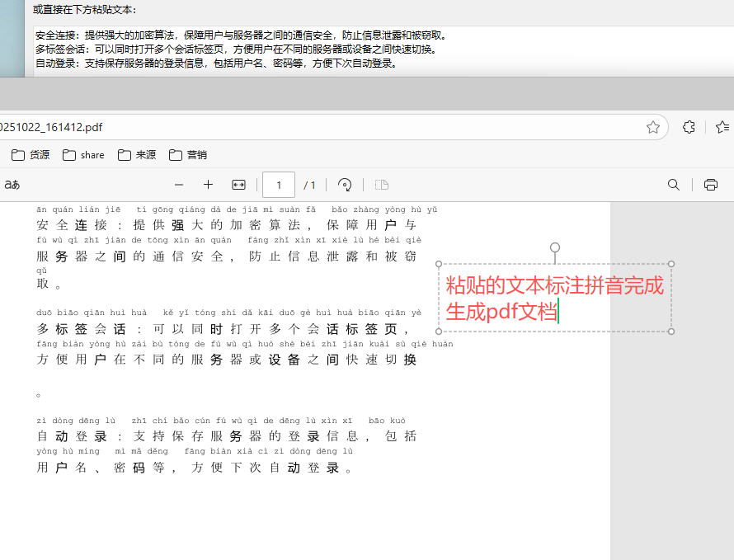Open the favorites list star icon

pyautogui.click(x=722, y=127)
